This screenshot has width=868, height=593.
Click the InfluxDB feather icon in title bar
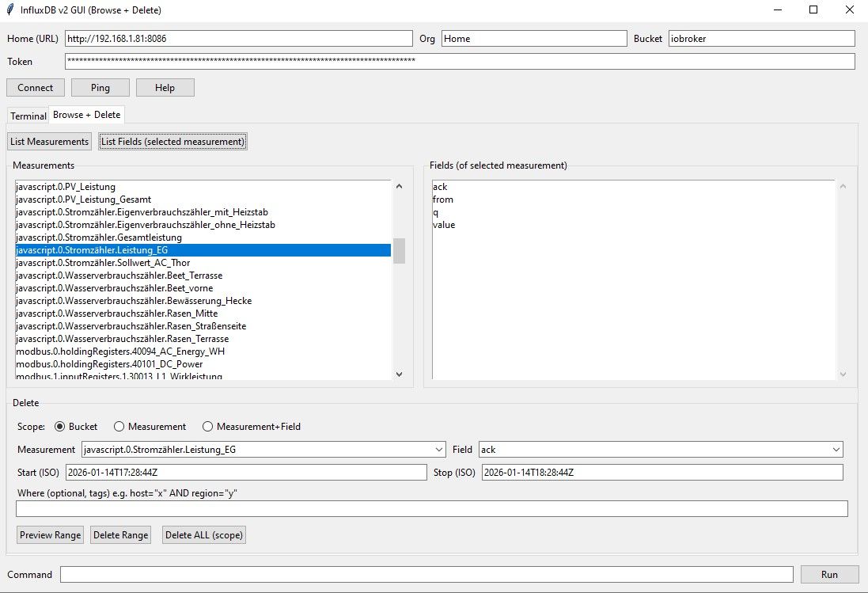(9, 10)
